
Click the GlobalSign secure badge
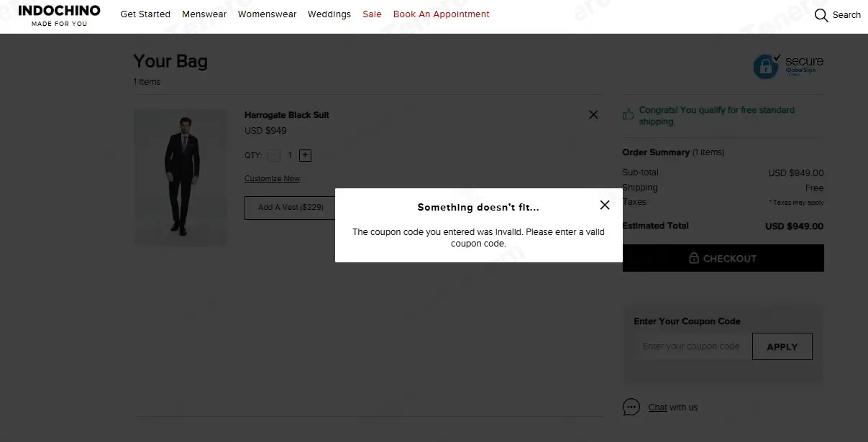coord(788,66)
